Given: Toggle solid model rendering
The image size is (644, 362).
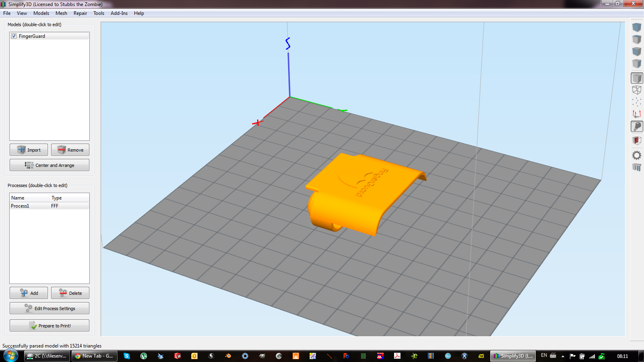Looking at the screenshot, I should (x=637, y=78).
